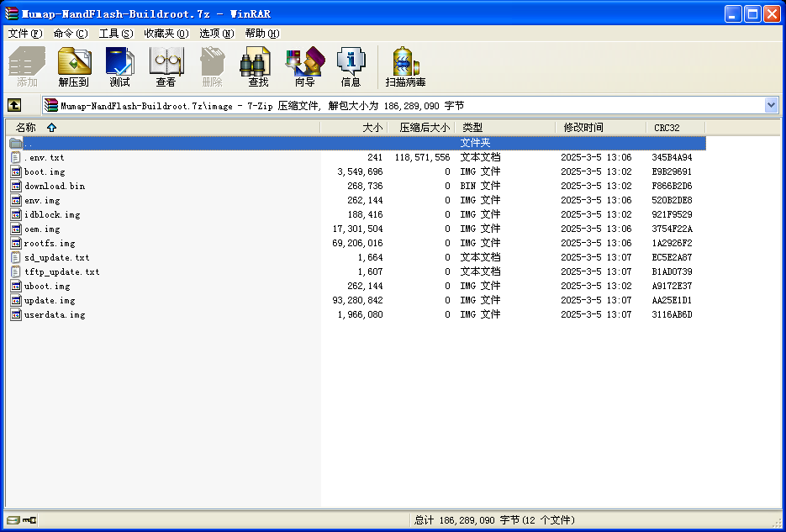
Task: Open the 工具(S) menu
Action: tap(116, 34)
